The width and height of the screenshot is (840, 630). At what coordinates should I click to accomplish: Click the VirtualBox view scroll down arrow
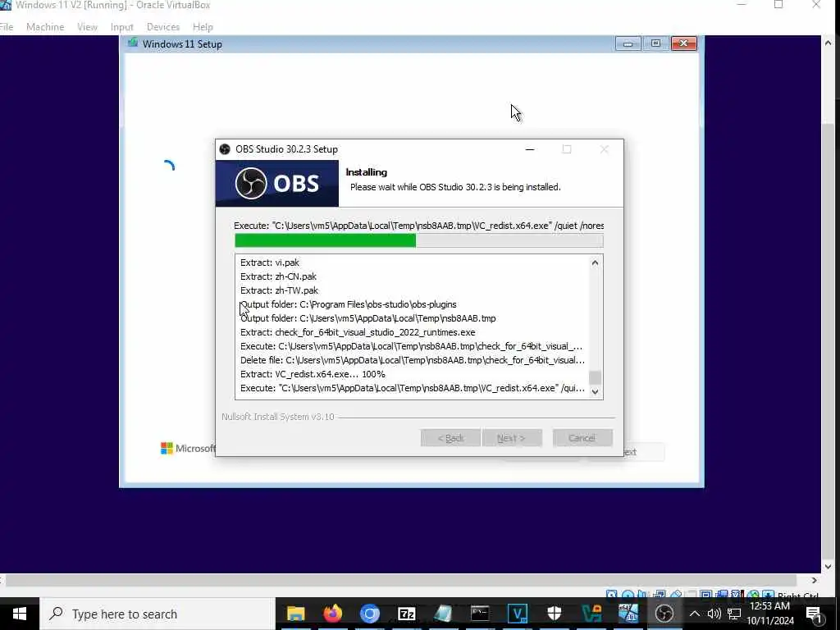coord(829,566)
